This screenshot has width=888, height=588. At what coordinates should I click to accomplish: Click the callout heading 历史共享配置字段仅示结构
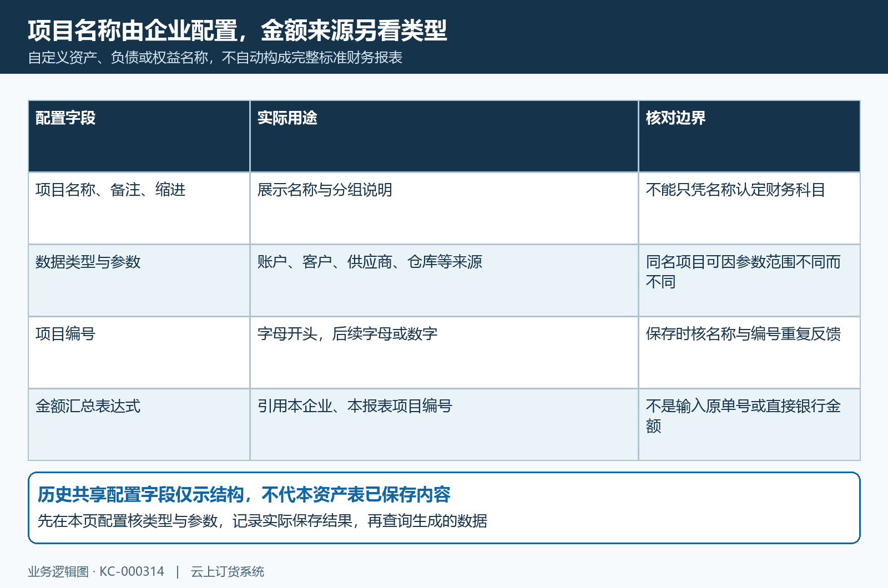[x=244, y=494]
